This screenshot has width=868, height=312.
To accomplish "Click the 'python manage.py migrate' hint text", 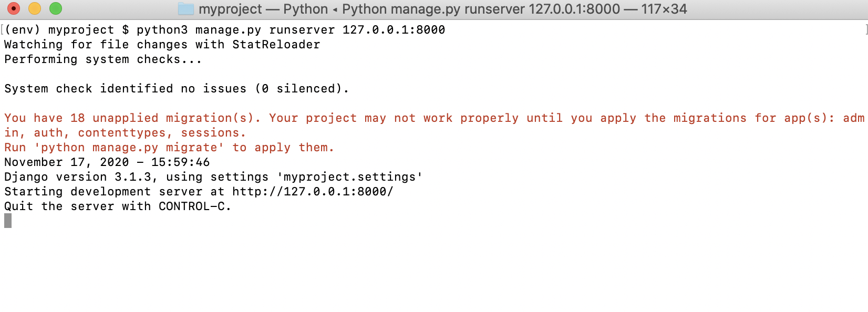I will click(x=129, y=148).
